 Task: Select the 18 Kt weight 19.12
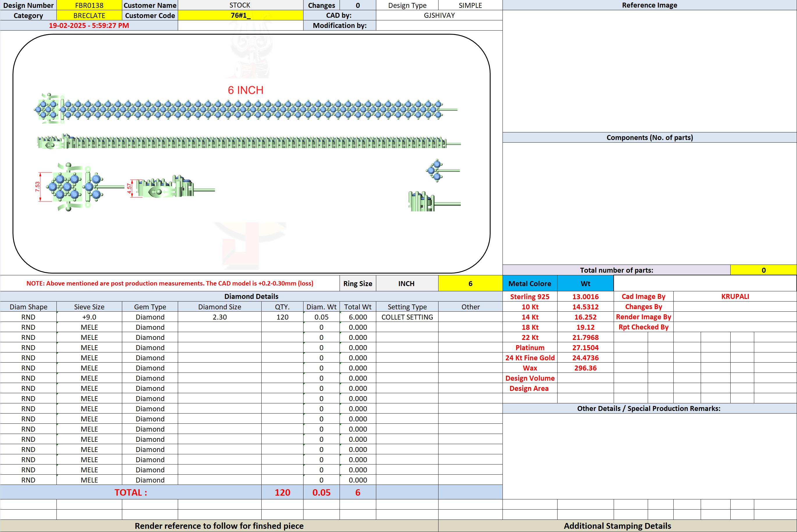coord(585,327)
